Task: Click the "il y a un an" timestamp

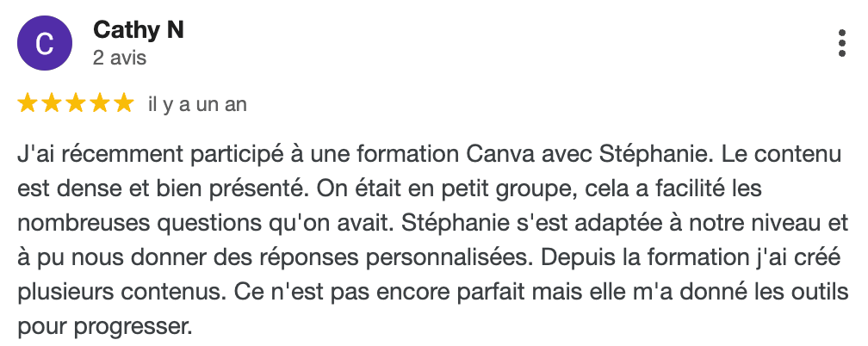Action: tap(197, 105)
